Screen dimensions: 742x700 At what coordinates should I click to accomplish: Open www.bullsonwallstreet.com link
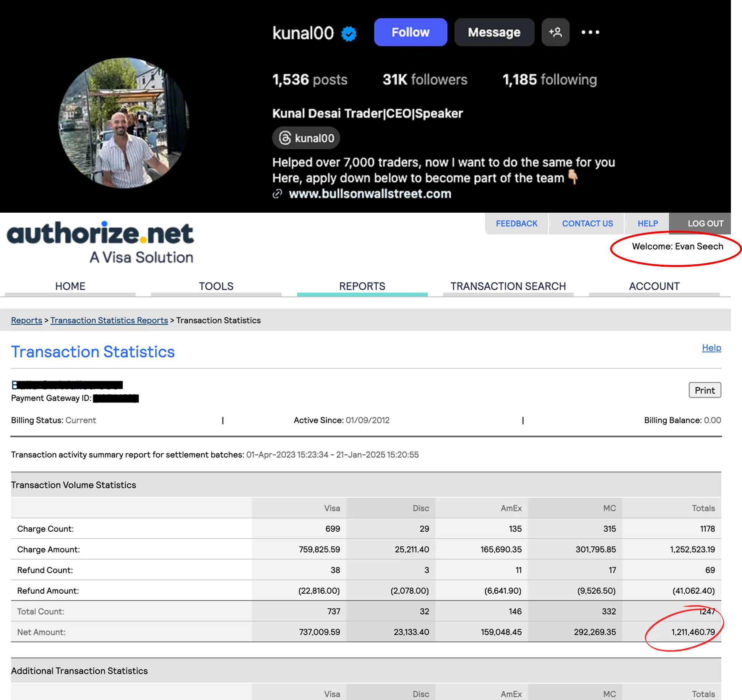[x=370, y=194]
